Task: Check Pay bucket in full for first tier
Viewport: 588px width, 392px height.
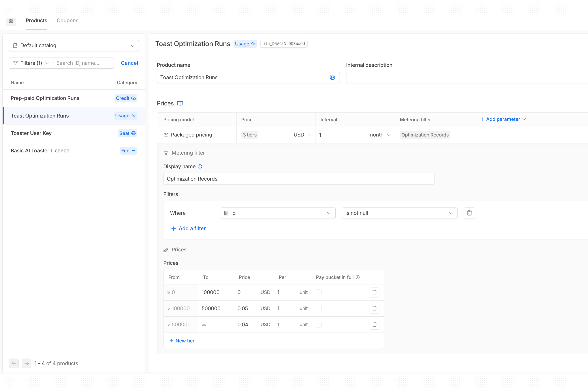Action: (x=319, y=292)
